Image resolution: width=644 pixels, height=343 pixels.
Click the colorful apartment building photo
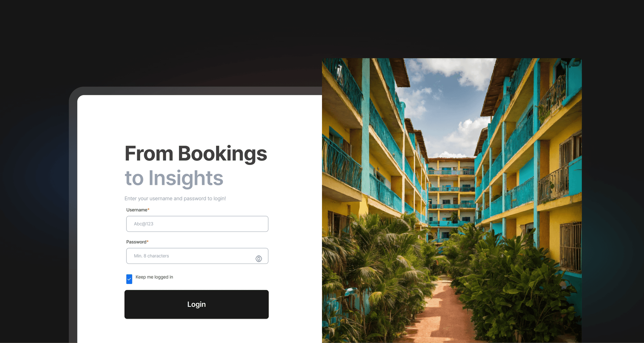click(x=452, y=200)
